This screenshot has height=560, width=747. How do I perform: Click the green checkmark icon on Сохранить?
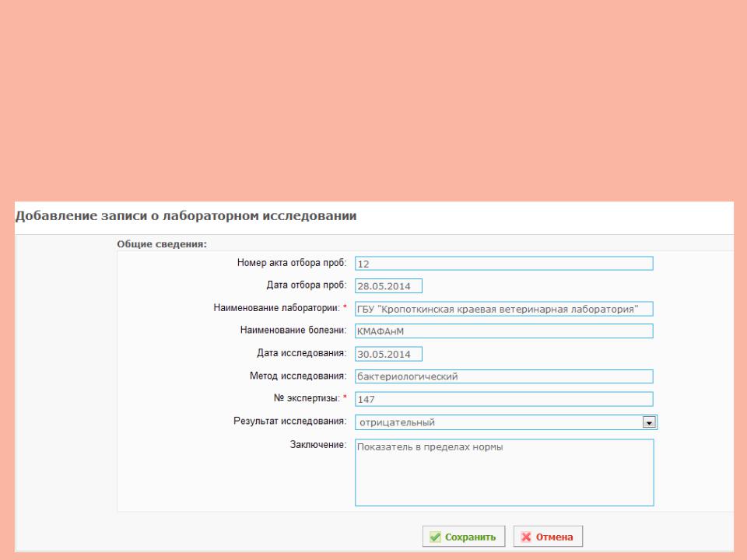[435, 537]
